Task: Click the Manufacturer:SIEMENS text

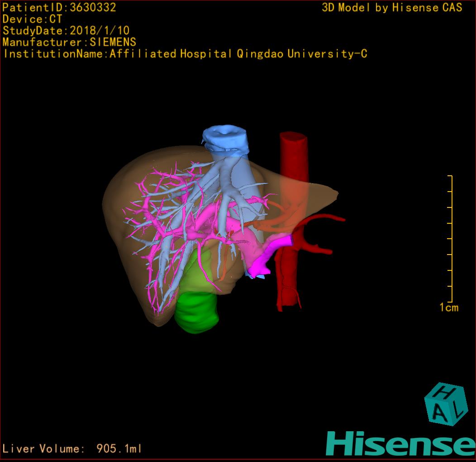Action: (69, 42)
